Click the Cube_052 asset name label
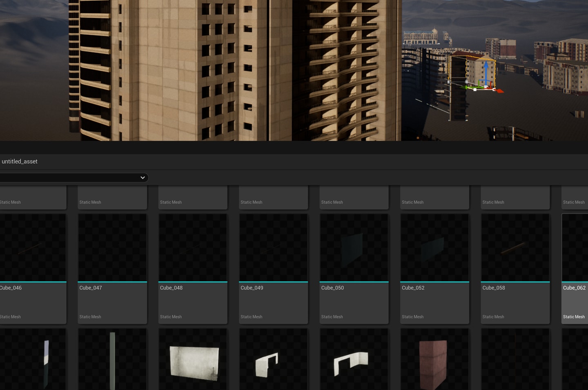The width and height of the screenshot is (588, 390). [x=413, y=288]
